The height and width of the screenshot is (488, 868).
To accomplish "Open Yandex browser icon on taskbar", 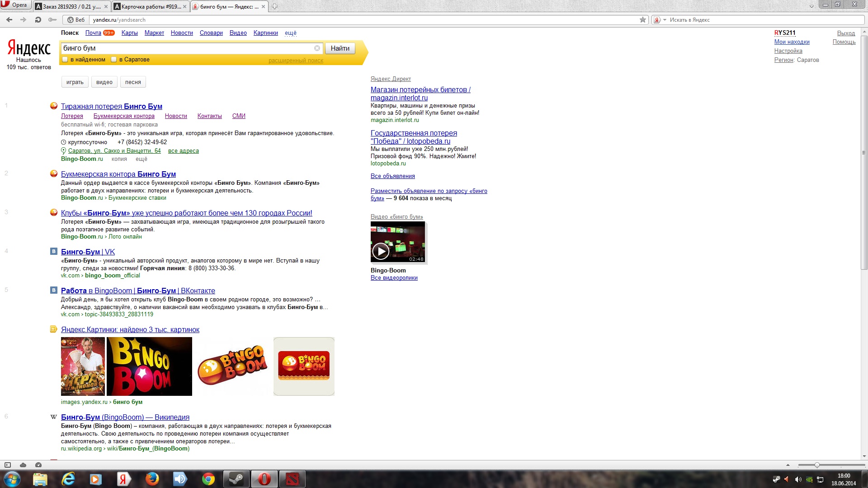I will pos(123,479).
